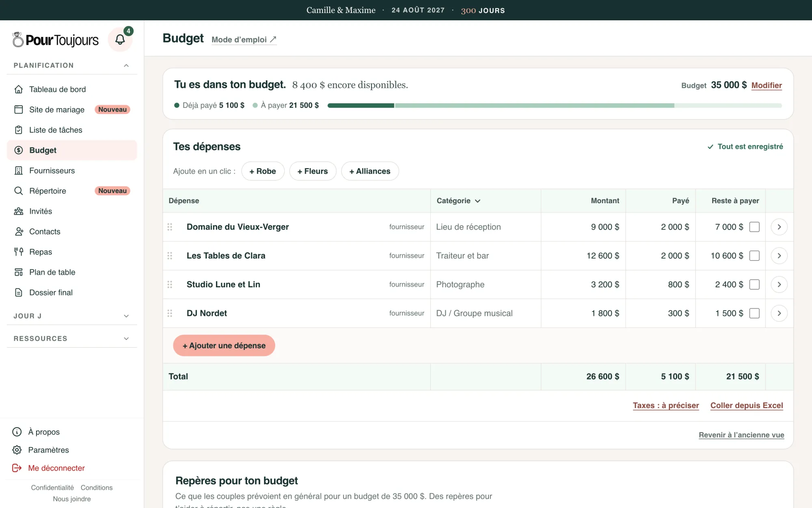812x508 pixels.
Task: Expand the Jour J section
Action: pyautogui.click(x=126, y=316)
